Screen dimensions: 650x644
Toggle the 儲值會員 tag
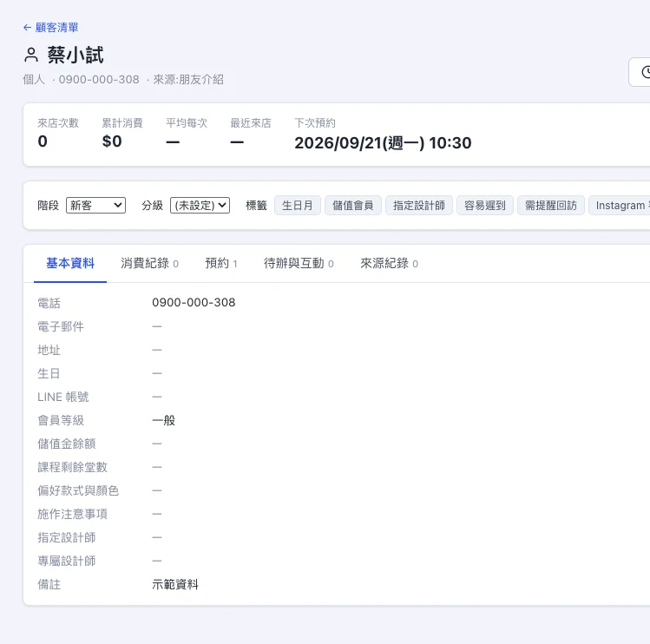[x=353, y=206]
